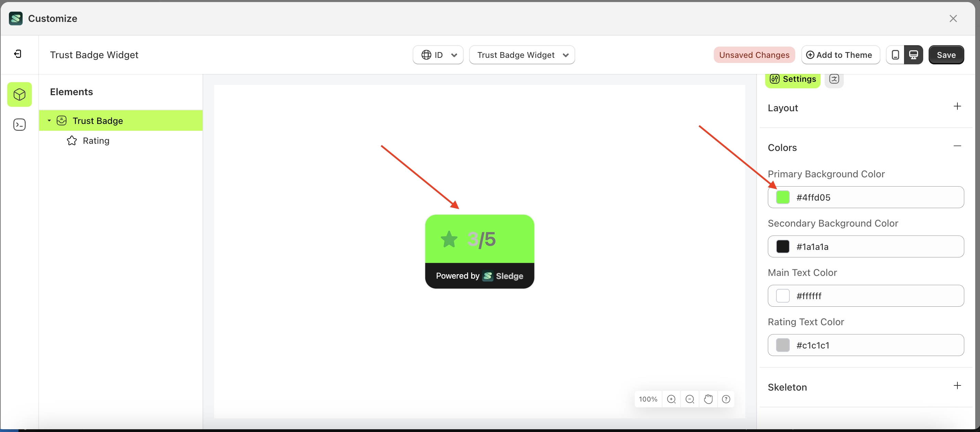
Task: Switch preview to mobile view
Action: click(x=895, y=55)
